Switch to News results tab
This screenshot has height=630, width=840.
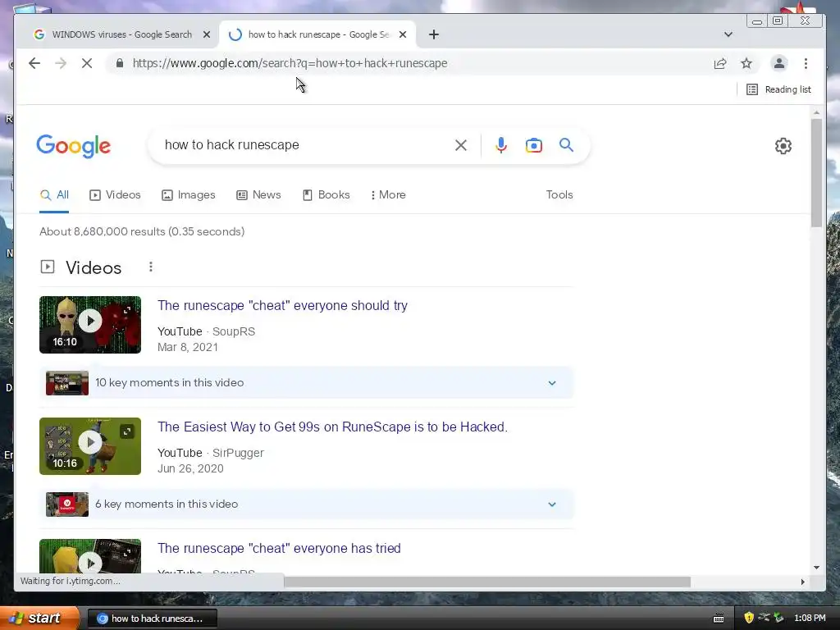pos(258,195)
